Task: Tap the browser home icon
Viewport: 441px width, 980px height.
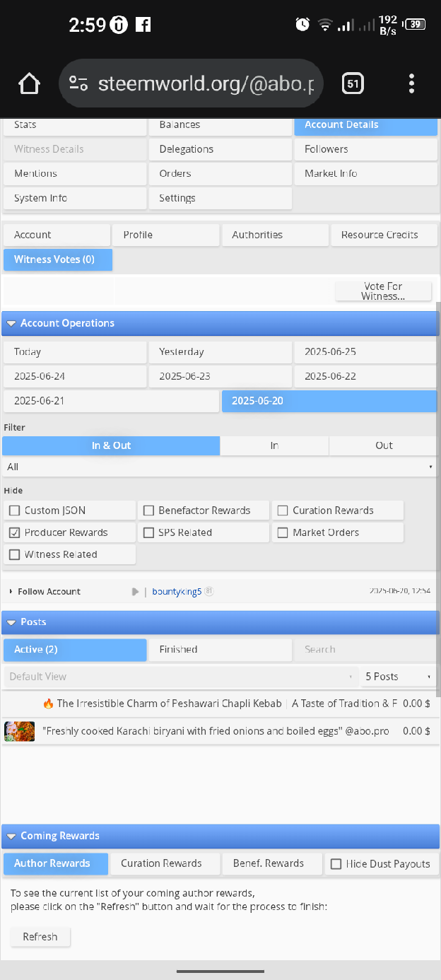Action: (30, 84)
